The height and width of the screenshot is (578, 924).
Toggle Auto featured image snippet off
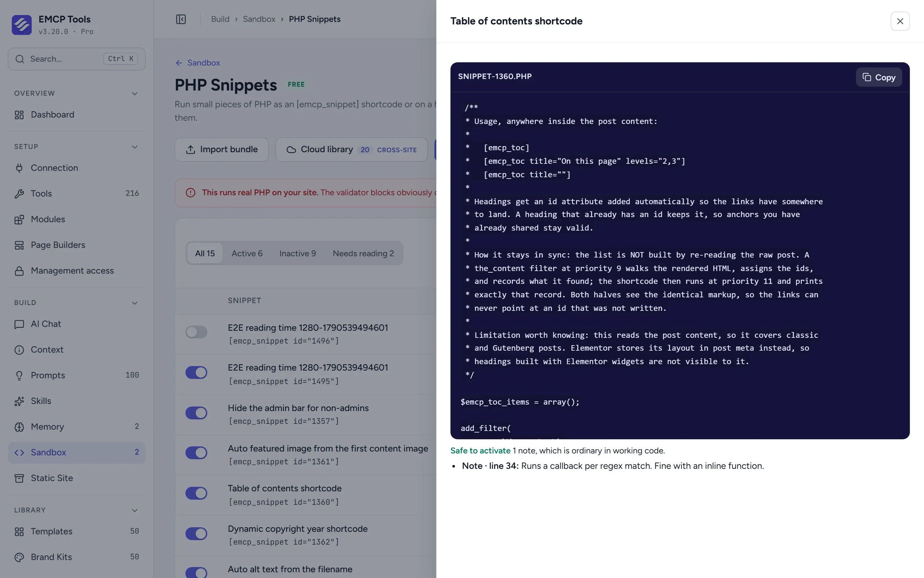pos(196,453)
